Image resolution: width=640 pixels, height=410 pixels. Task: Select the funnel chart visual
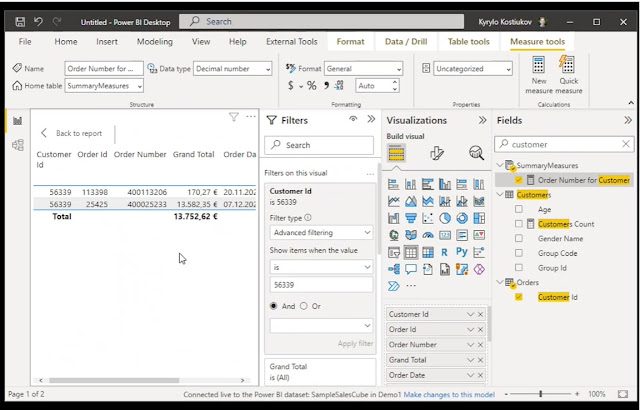411,218
